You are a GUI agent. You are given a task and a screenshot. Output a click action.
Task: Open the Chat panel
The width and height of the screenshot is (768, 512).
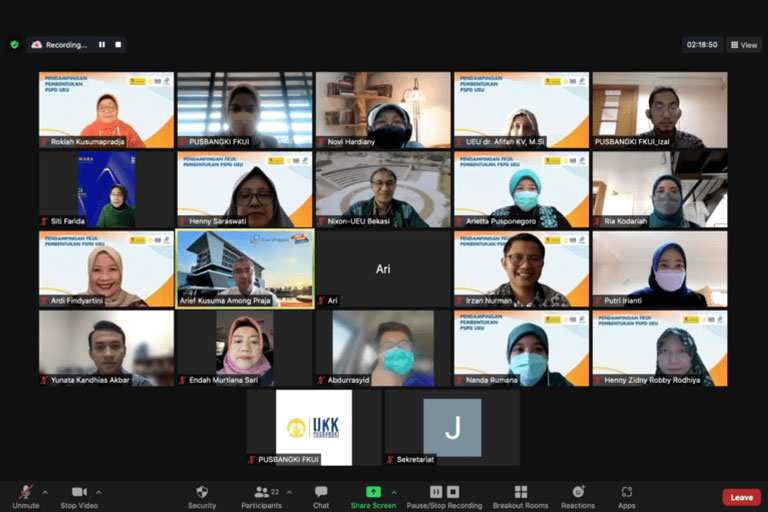point(321,492)
